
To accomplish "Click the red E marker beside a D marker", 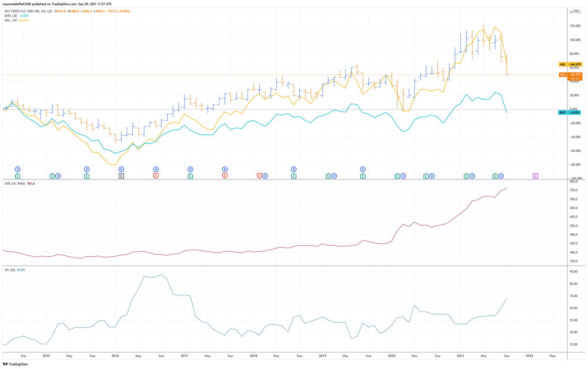I will (x=259, y=176).
